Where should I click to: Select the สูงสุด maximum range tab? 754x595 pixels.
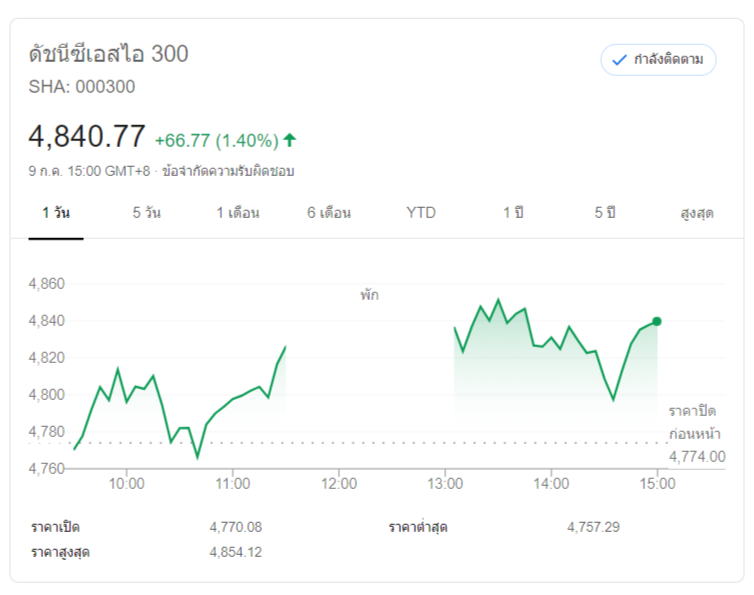pos(696,213)
